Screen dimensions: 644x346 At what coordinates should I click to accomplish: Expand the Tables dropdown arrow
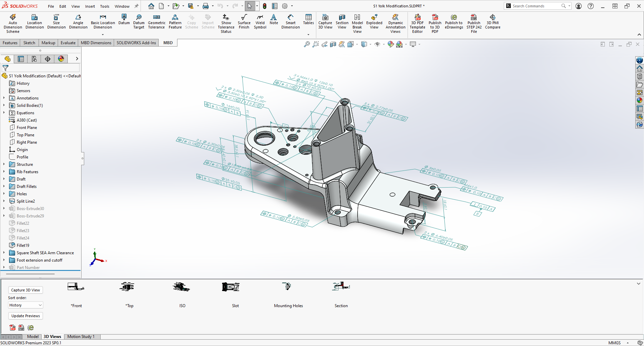[308, 34]
